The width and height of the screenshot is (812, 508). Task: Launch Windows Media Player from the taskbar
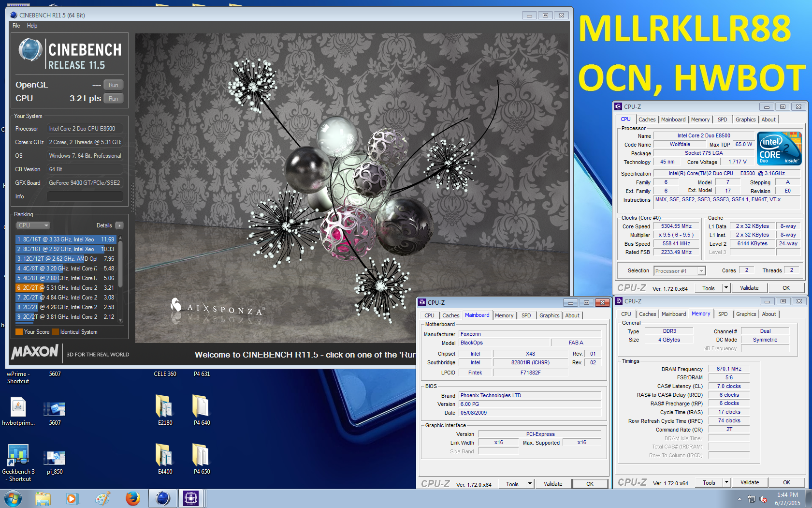coord(72,498)
